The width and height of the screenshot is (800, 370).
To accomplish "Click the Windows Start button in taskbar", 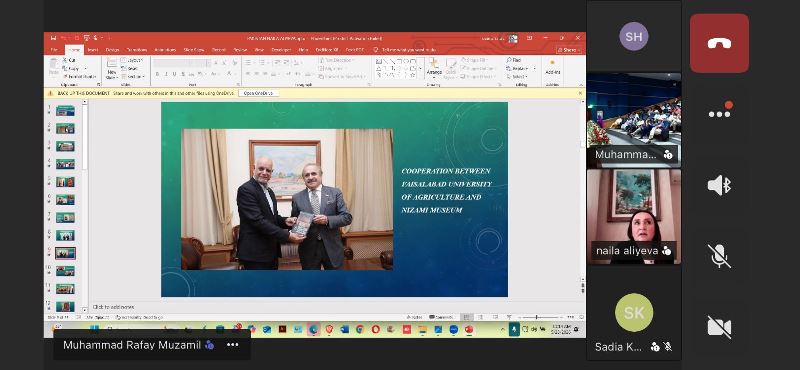I will coord(94,329).
